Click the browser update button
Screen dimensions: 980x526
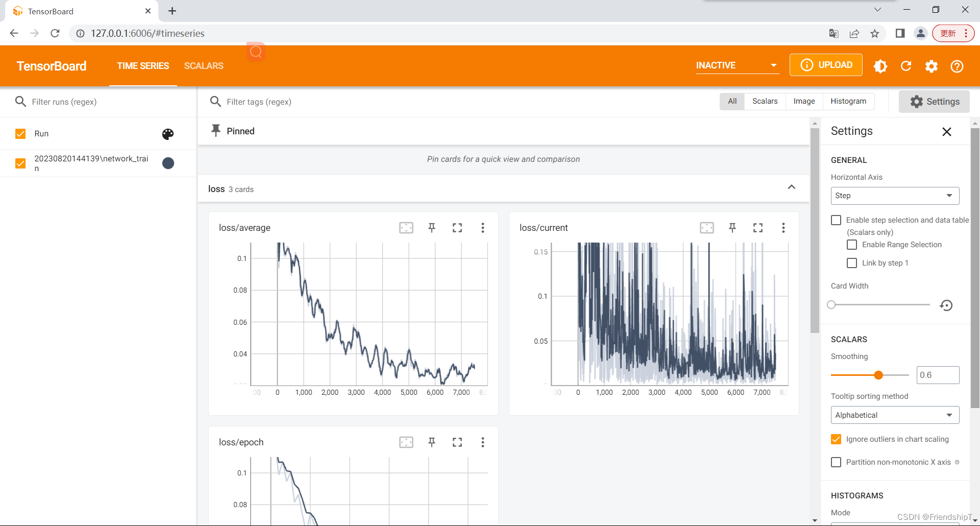tap(953, 34)
